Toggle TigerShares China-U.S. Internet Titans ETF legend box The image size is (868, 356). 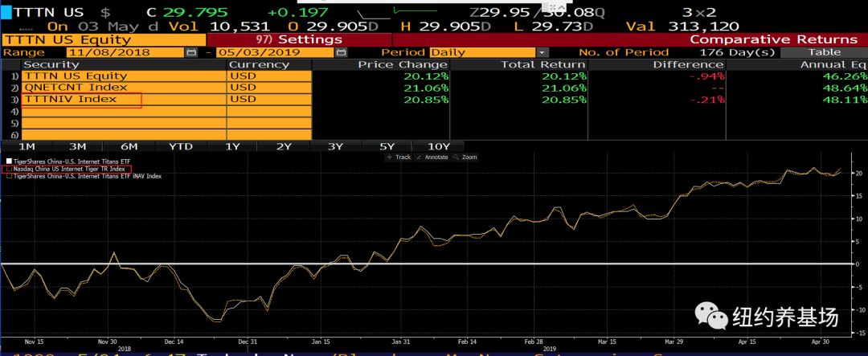(8, 161)
